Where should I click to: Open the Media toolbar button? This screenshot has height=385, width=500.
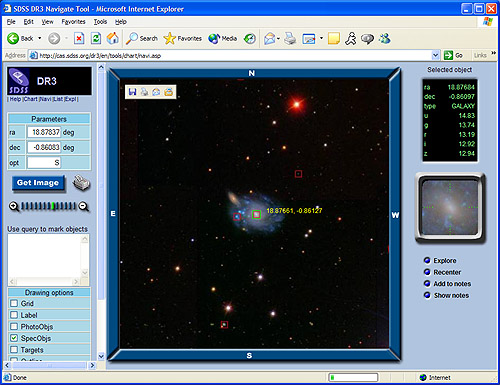[222, 39]
